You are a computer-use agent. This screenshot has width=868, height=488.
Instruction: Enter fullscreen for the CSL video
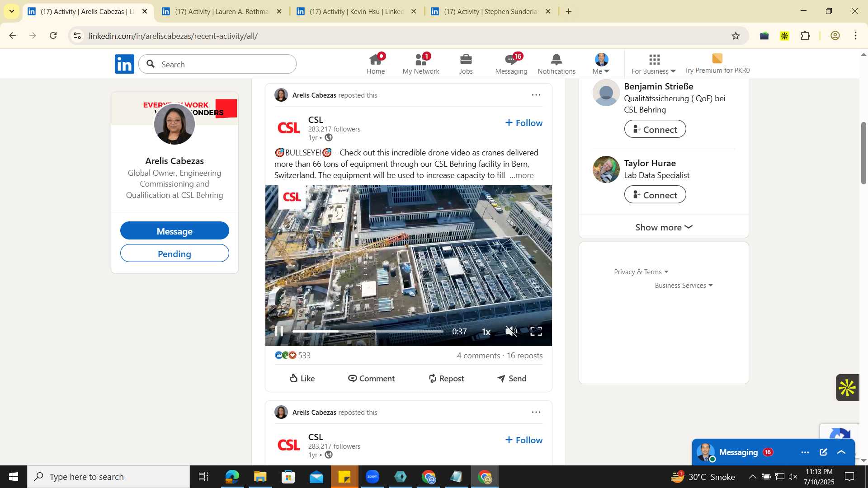(536, 331)
